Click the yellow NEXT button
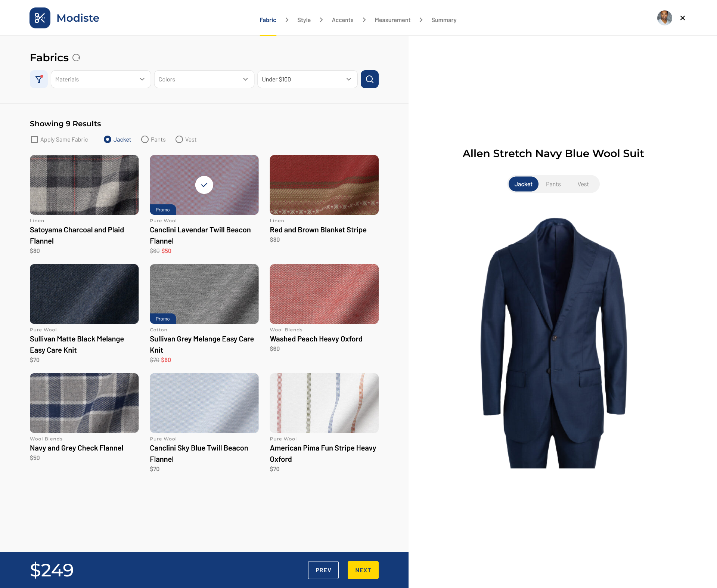717x588 pixels. point(363,570)
